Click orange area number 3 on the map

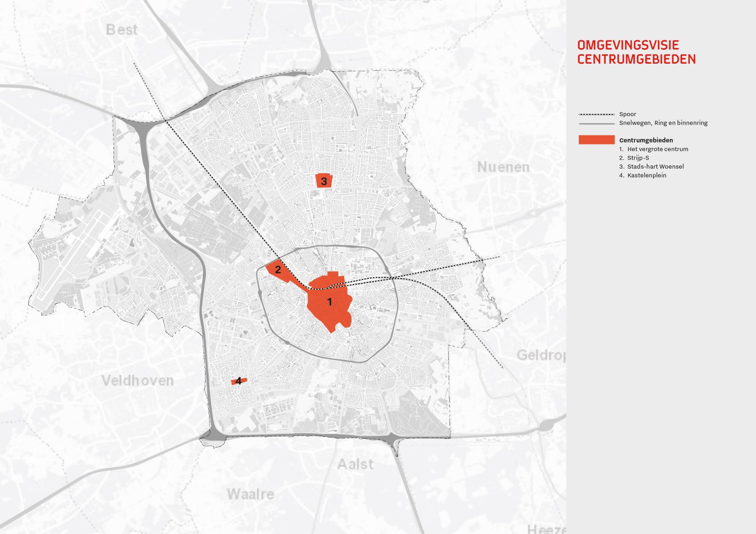pos(324,181)
